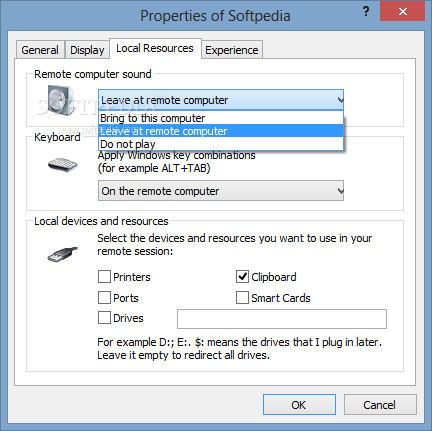Click the 'Properties of Softpedia' title text
432x431 pixels.
pos(215,16)
